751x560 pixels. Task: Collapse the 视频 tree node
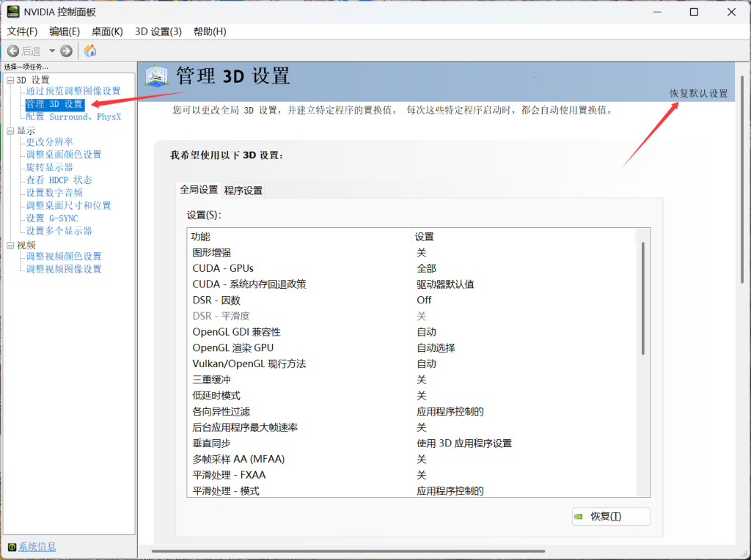pyautogui.click(x=10, y=246)
